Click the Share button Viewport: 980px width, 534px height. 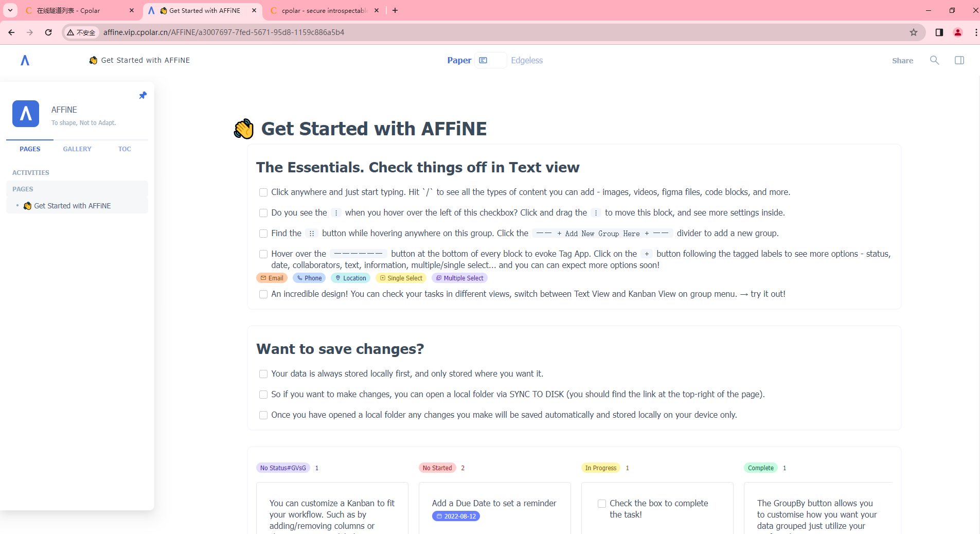coord(902,60)
